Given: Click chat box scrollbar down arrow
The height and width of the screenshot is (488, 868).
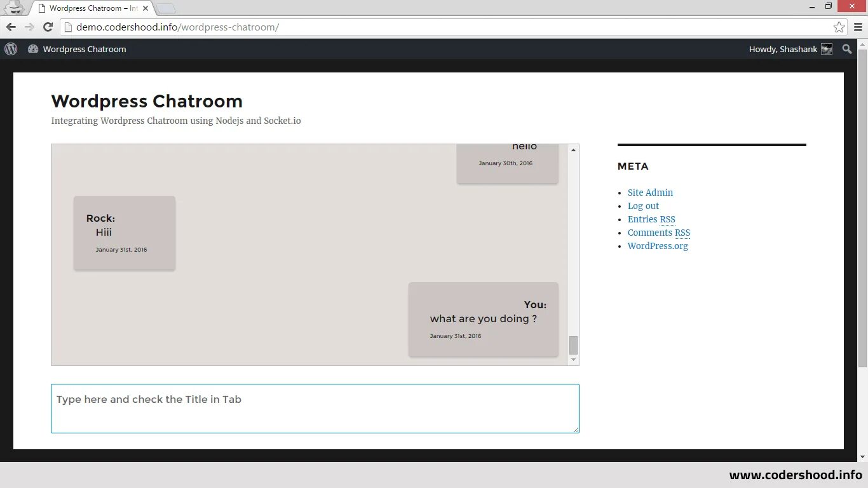Looking at the screenshot, I should (573, 360).
